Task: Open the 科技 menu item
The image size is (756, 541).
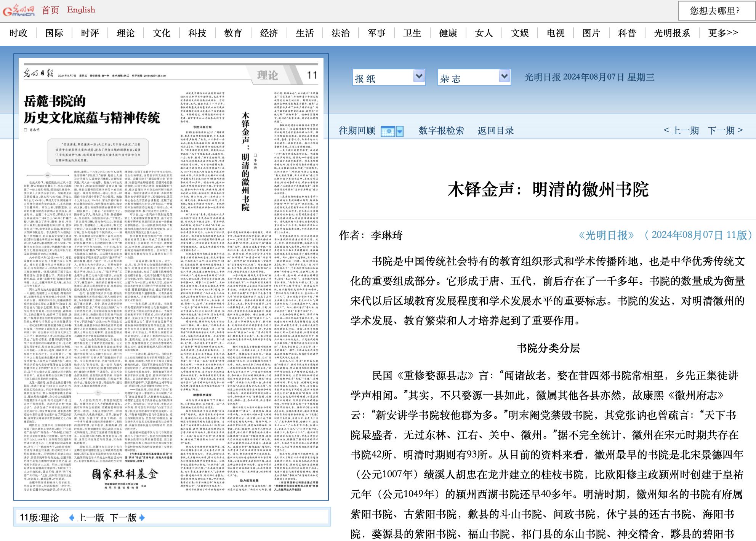Action: point(197,33)
